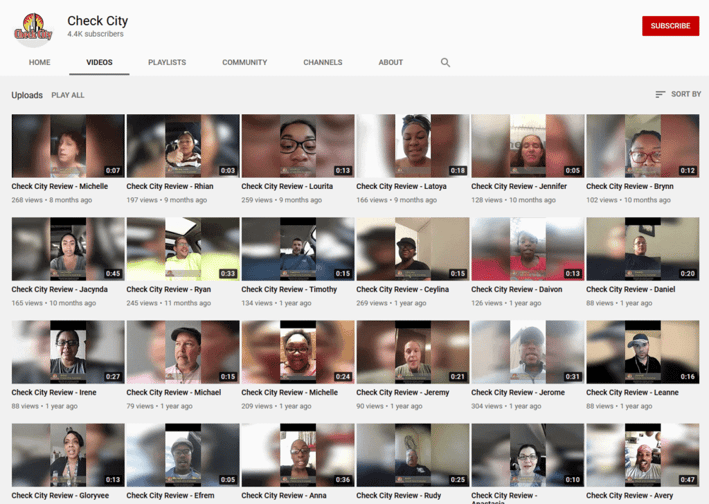Open thumbnail for Michelle review with 209 views

298,352
